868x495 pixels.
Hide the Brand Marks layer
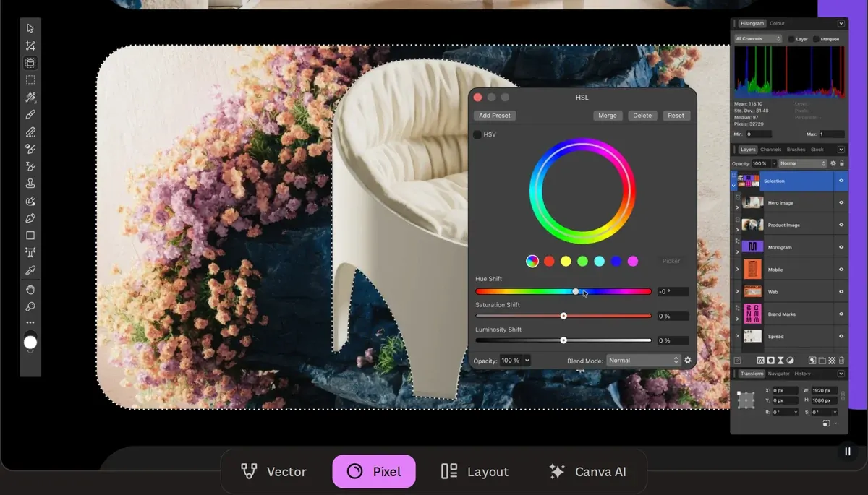841,314
